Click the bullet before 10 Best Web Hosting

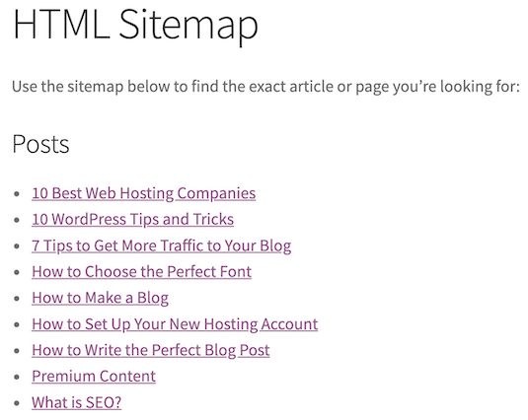pos(17,194)
